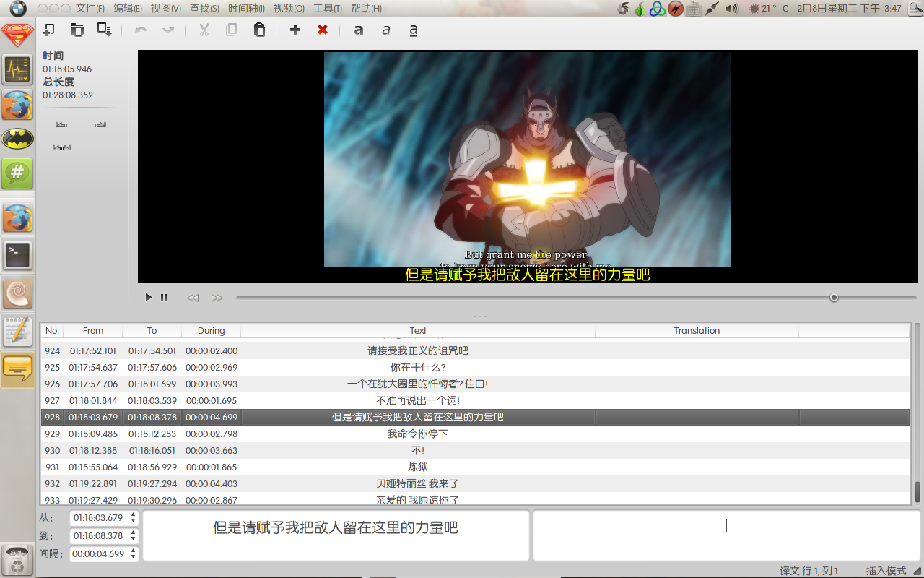Image resolution: width=924 pixels, height=578 pixels.
Task: Click the From column header
Action: click(x=93, y=331)
